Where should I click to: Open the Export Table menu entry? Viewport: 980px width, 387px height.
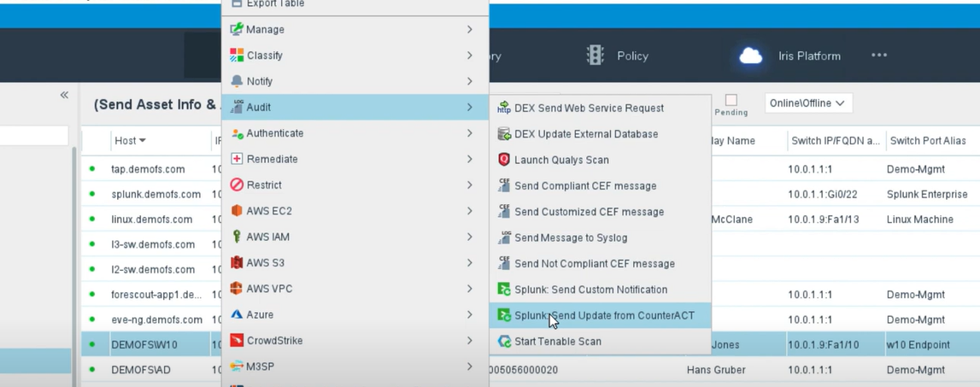tap(355, 5)
